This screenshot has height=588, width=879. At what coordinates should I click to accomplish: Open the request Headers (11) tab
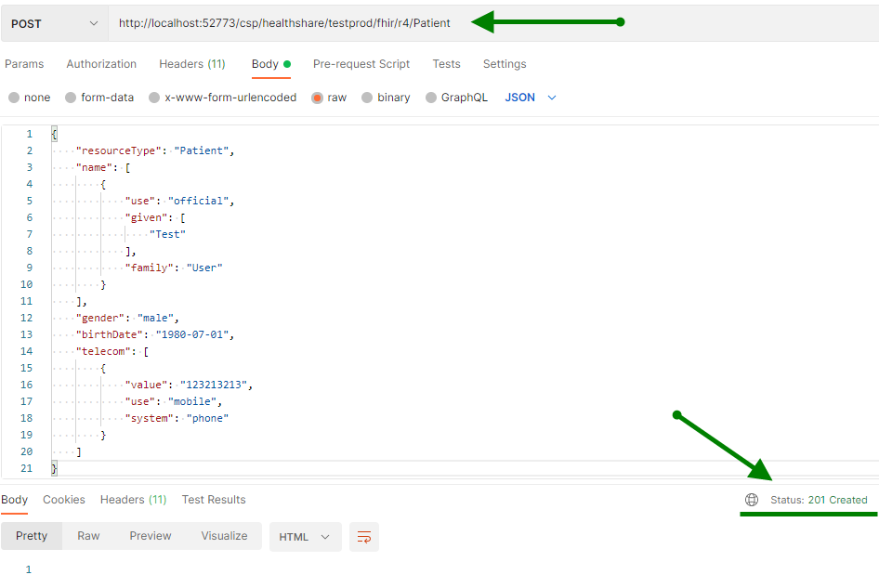coord(192,64)
